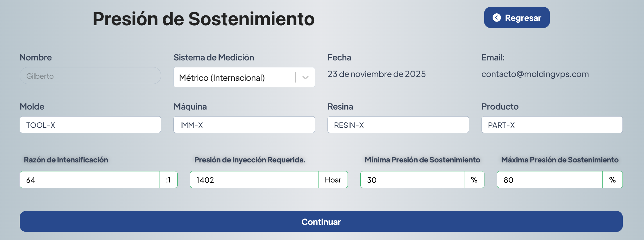This screenshot has width=644, height=240.
Task: Click the contacto@moldingvps.com email text
Action: (x=535, y=74)
